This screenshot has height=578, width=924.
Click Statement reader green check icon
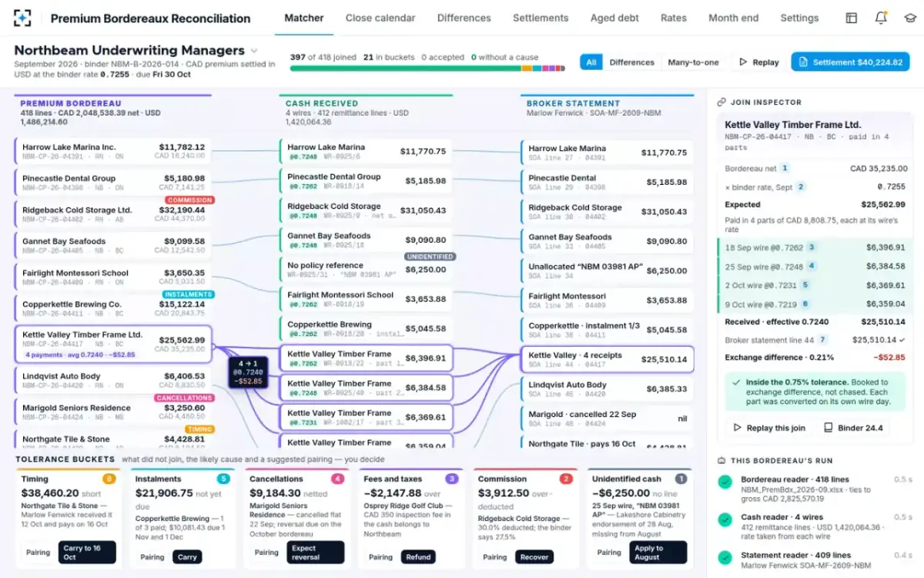(725, 557)
